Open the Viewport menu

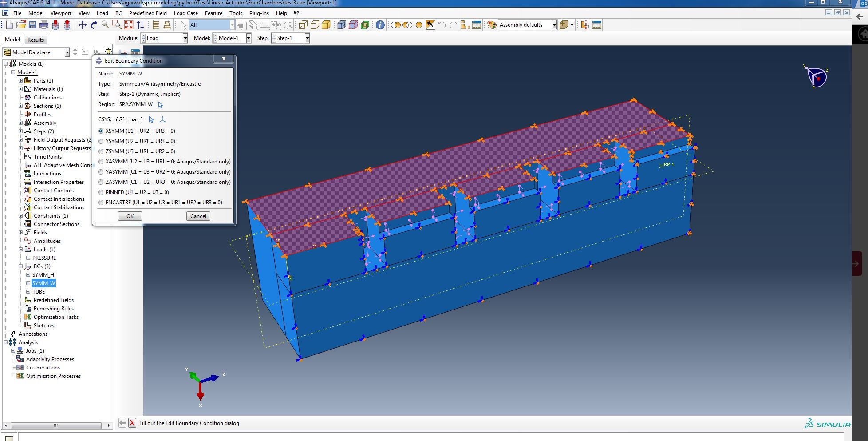pos(61,13)
